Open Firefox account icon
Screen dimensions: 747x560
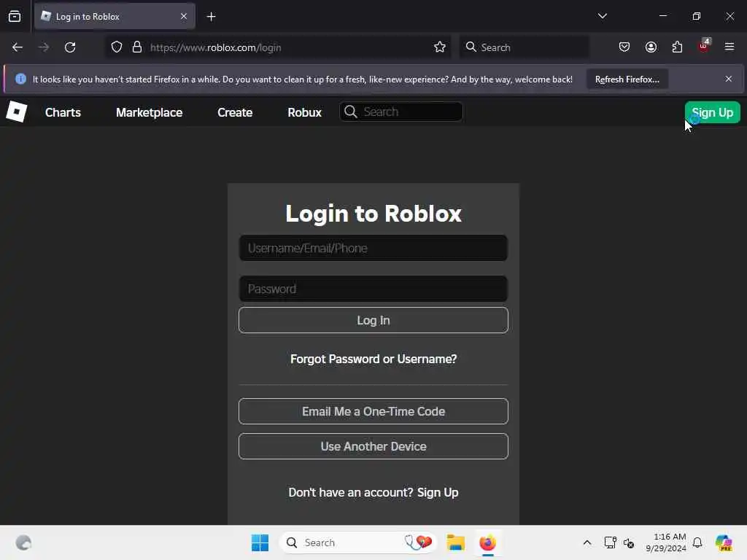click(651, 47)
